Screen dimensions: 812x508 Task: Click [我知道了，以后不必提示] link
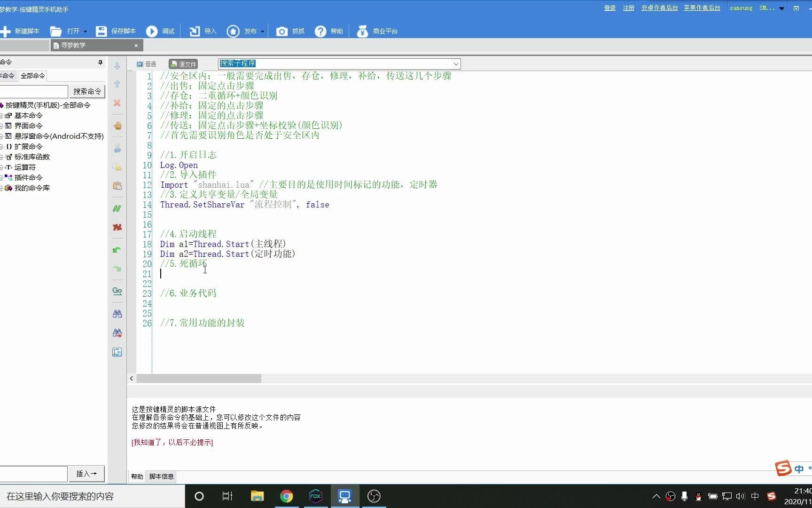coord(172,442)
